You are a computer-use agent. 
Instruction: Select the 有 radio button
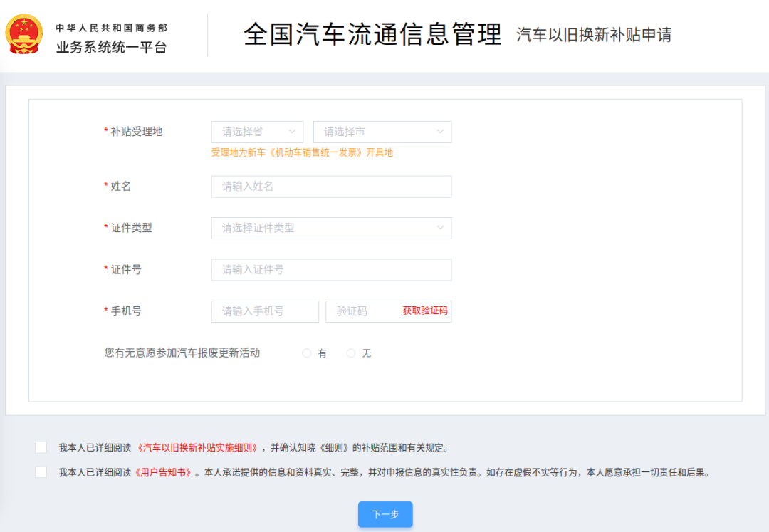pos(306,353)
